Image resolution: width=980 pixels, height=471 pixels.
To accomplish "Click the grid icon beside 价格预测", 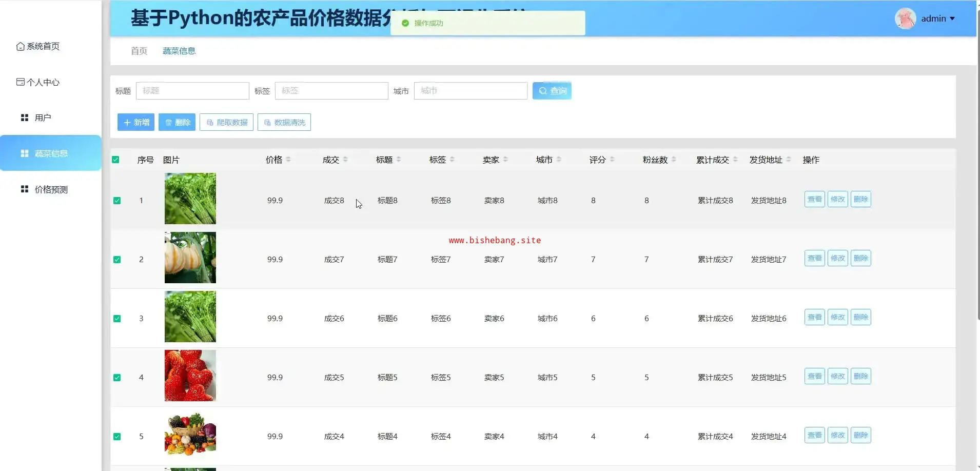I will [24, 189].
